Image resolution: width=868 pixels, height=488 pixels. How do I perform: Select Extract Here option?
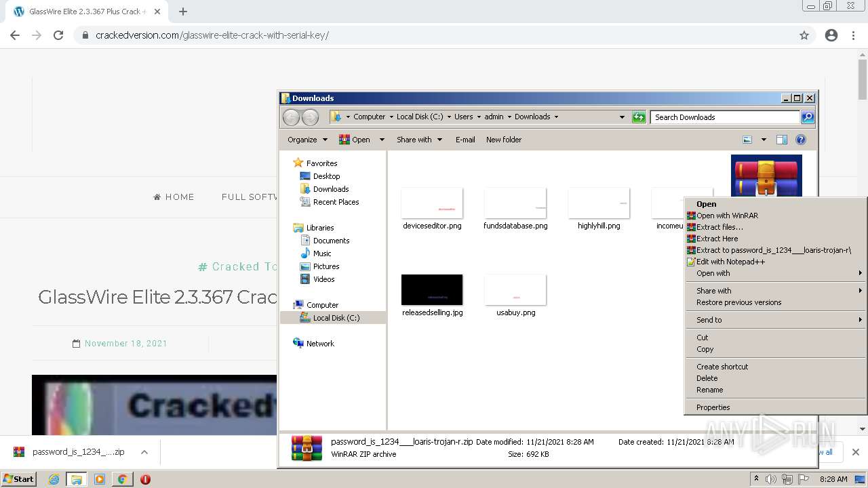[776, 239]
